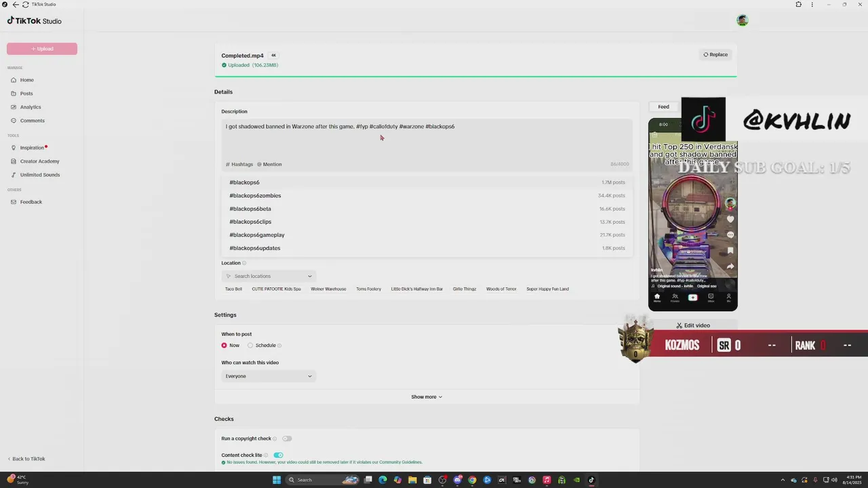Viewport: 868px width, 488px height.
Task: Open Analytics via its sidebar chart icon
Action: [x=14, y=107]
